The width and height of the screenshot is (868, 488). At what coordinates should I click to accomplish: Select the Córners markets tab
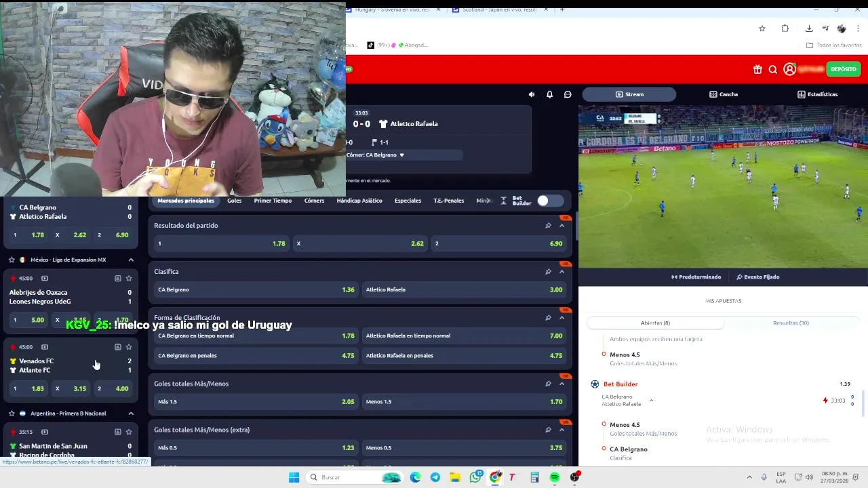coord(314,201)
